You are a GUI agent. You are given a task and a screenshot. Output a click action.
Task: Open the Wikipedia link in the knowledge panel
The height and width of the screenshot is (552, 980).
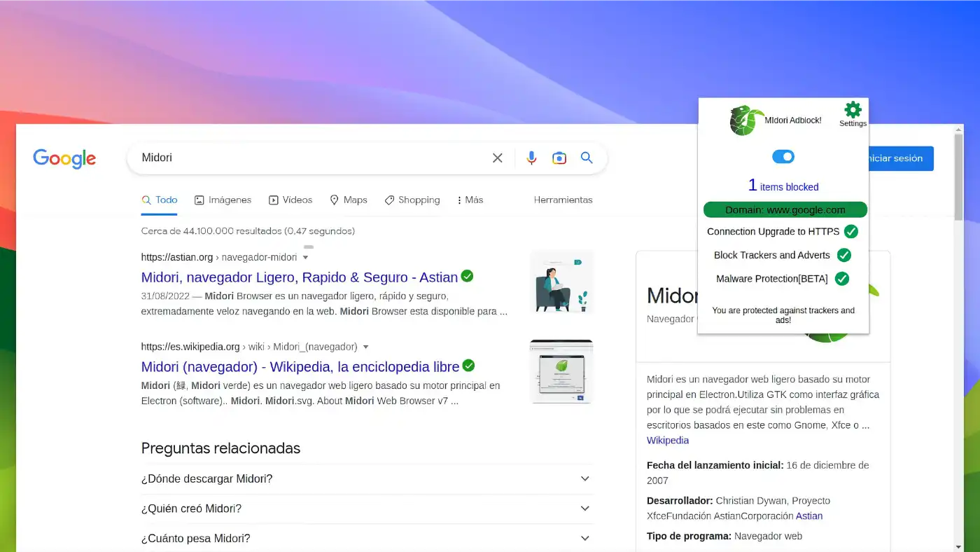pyautogui.click(x=667, y=440)
